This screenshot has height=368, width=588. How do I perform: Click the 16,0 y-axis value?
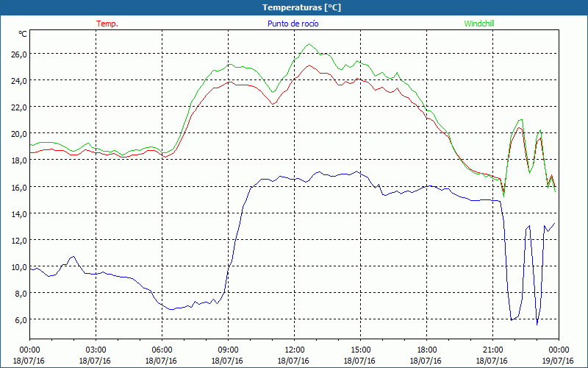click(x=19, y=188)
